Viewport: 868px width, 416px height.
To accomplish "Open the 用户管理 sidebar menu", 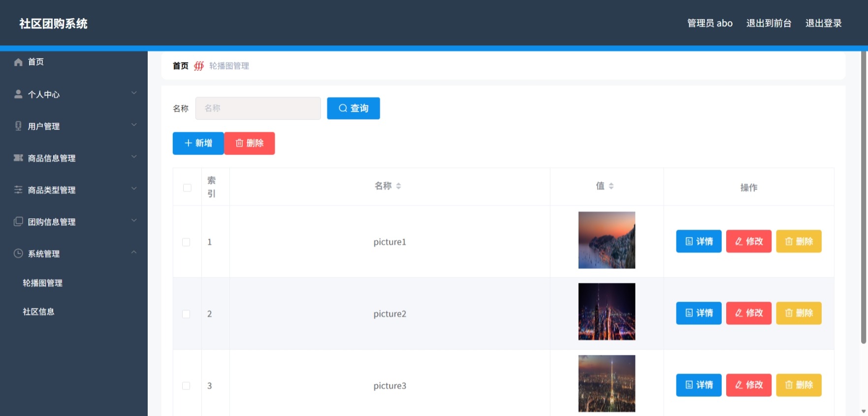I will click(74, 126).
